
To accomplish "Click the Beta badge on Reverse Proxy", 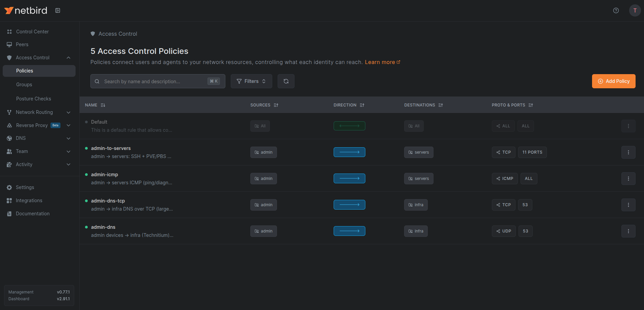I will point(55,125).
